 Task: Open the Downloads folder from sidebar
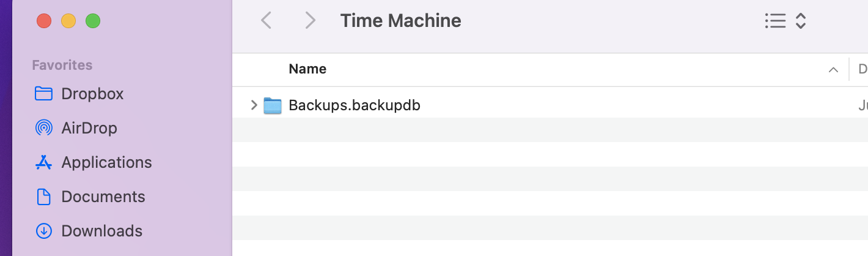tap(101, 231)
